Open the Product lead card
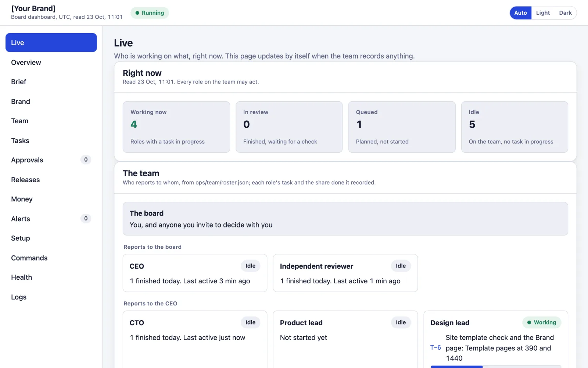The image size is (588, 368). (x=345, y=339)
